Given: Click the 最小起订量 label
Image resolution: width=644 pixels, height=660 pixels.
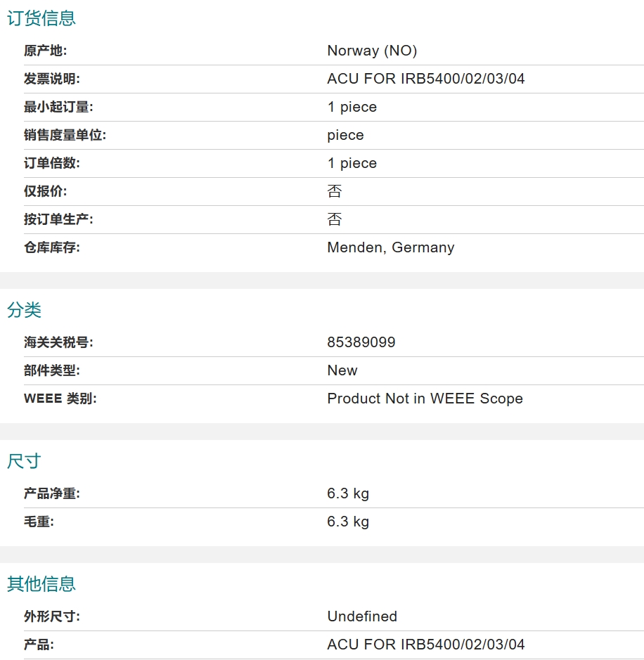Looking at the screenshot, I should click(x=58, y=107).
